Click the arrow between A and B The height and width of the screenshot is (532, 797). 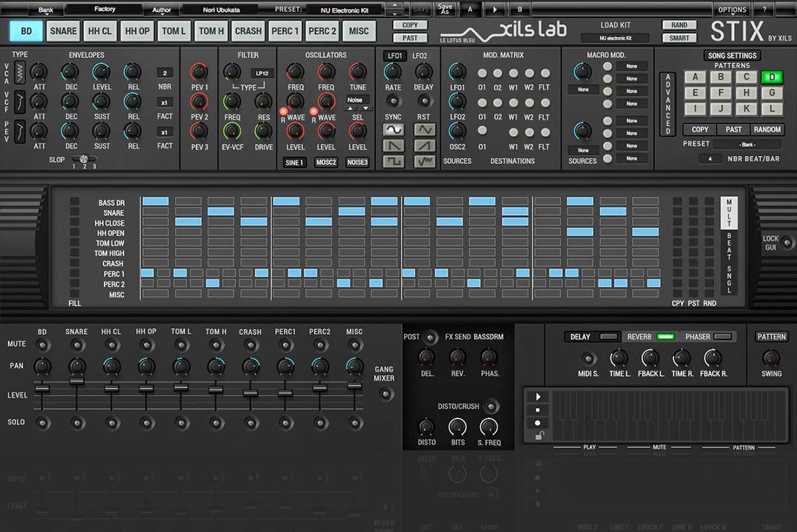[495, 10]
